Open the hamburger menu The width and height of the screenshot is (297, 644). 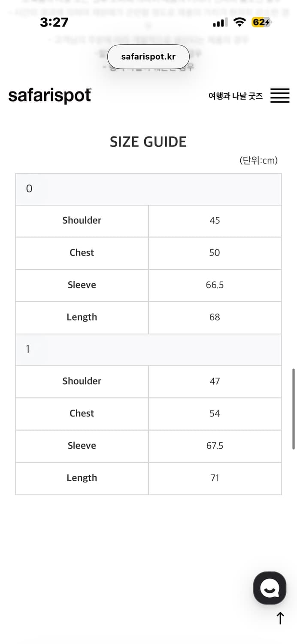point(280,95)
